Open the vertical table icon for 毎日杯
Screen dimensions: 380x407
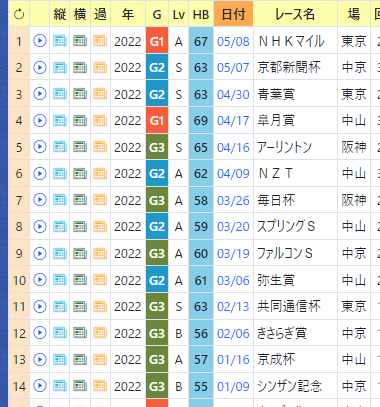click(x=60, y=200)
